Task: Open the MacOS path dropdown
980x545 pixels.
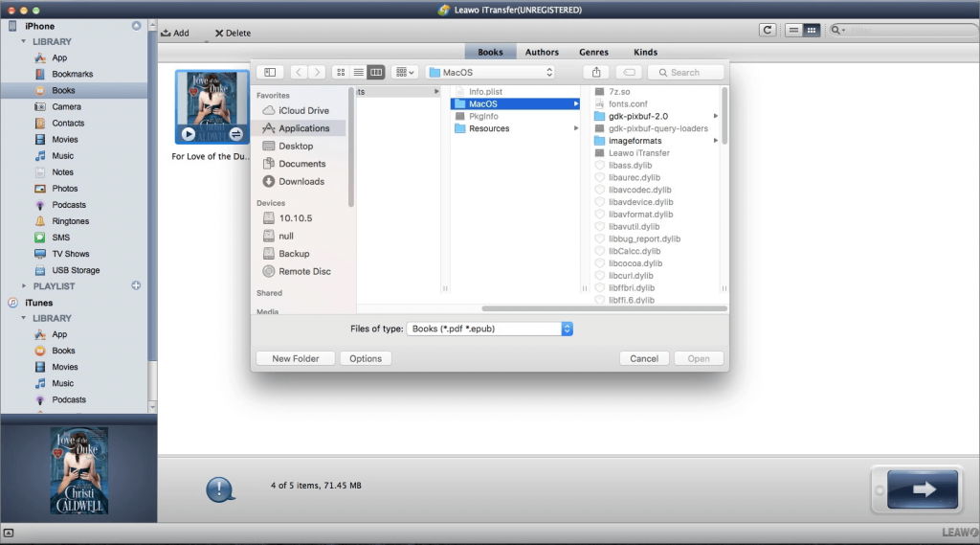Action: click(x=491, y=73)
